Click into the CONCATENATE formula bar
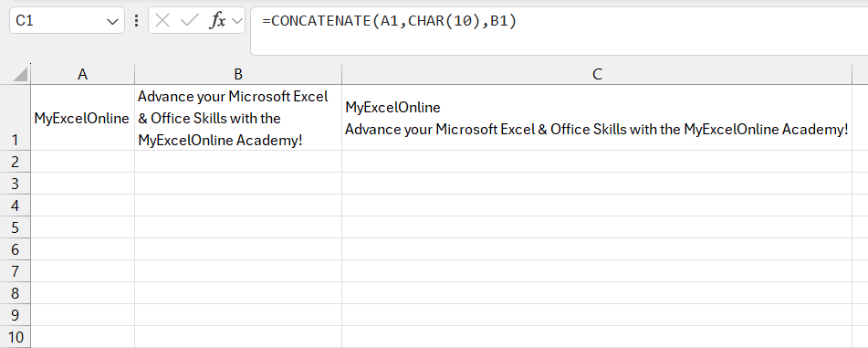This screenshot has width=868, height=348. point(559,32)
